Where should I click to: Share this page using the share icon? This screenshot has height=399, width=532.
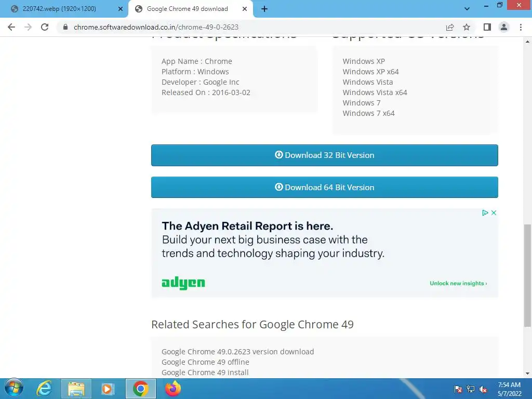pos(450,27)
